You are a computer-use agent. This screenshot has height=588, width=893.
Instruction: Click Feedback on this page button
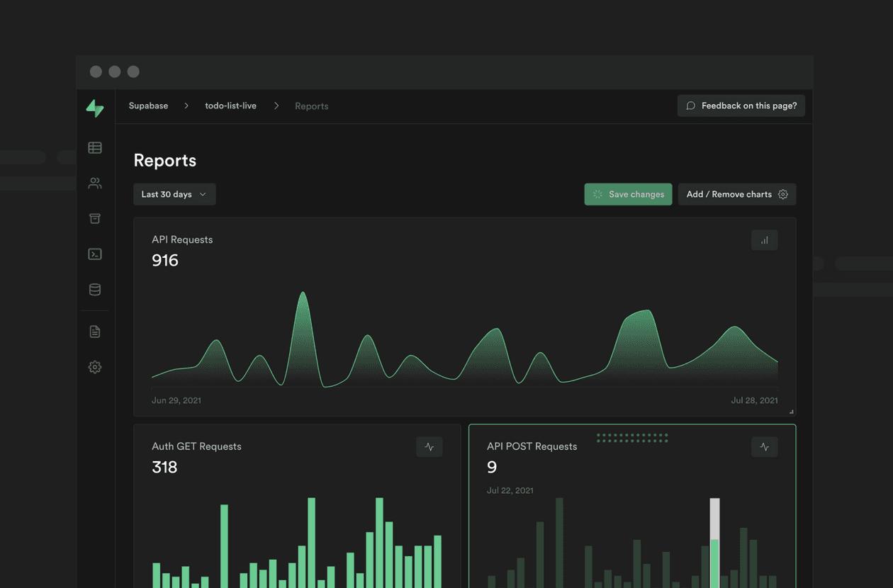pos(741,106)
